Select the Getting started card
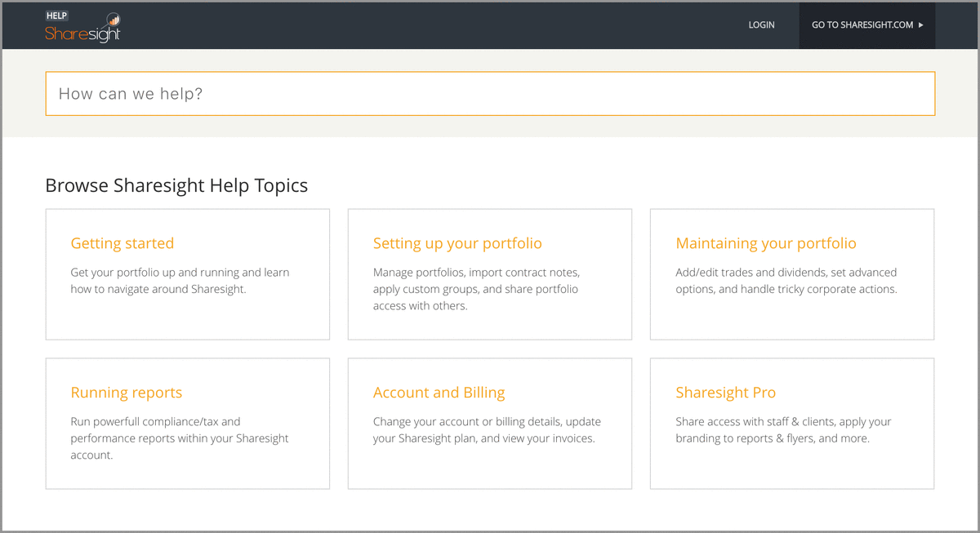Viewport: 980px width, 533px height. (187, 274)
